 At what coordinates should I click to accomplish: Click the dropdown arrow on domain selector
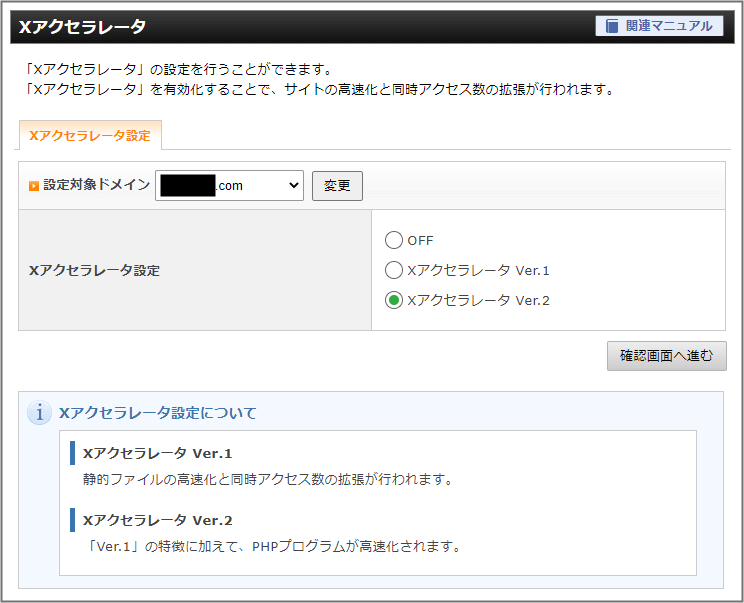293,185
